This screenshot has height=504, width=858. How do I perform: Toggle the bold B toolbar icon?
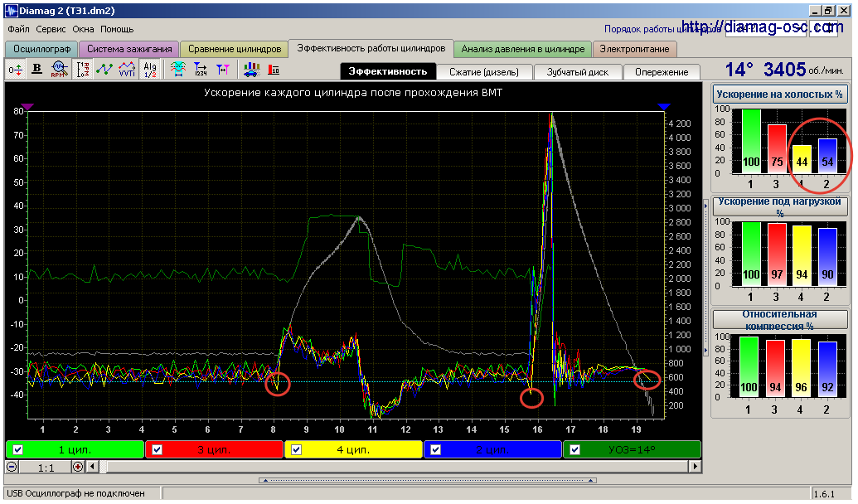pos(36,70)
